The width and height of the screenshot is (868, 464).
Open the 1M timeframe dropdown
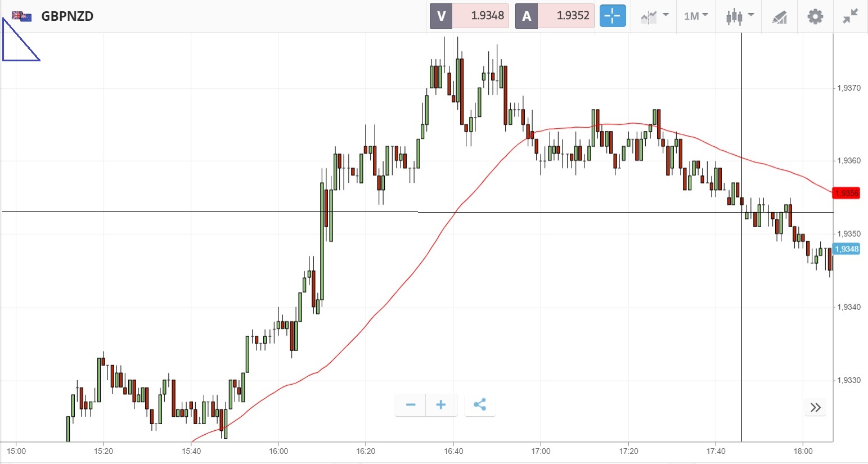(696, 16)
